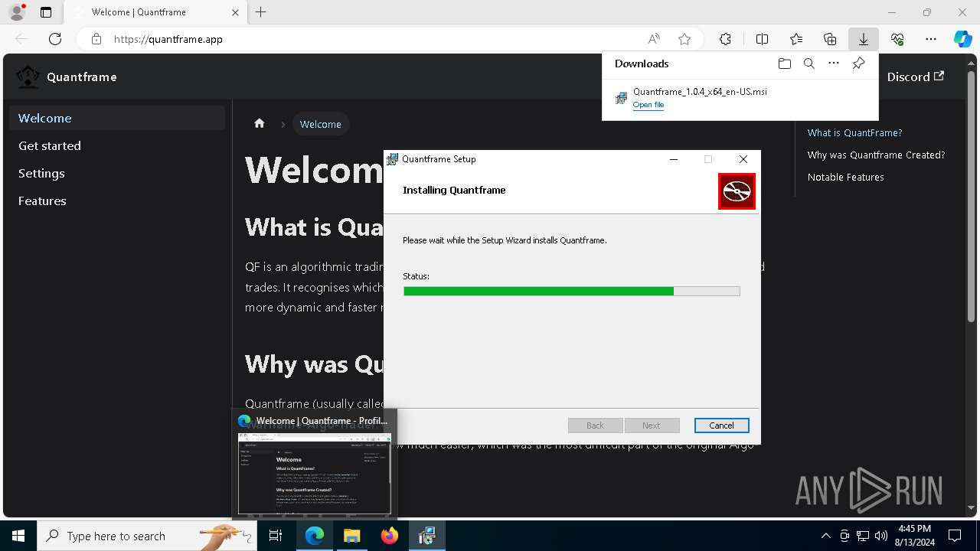Viewport: 980px width, 551px height.
Task: Open Task View on taskbar
Action: point(276,536)
